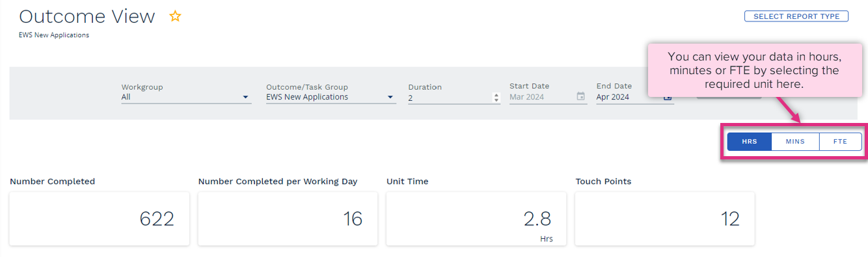The width and height of the screenshot is (868, 257).
Task: Open the Start Date calendar icon
Action: [581, 97]
